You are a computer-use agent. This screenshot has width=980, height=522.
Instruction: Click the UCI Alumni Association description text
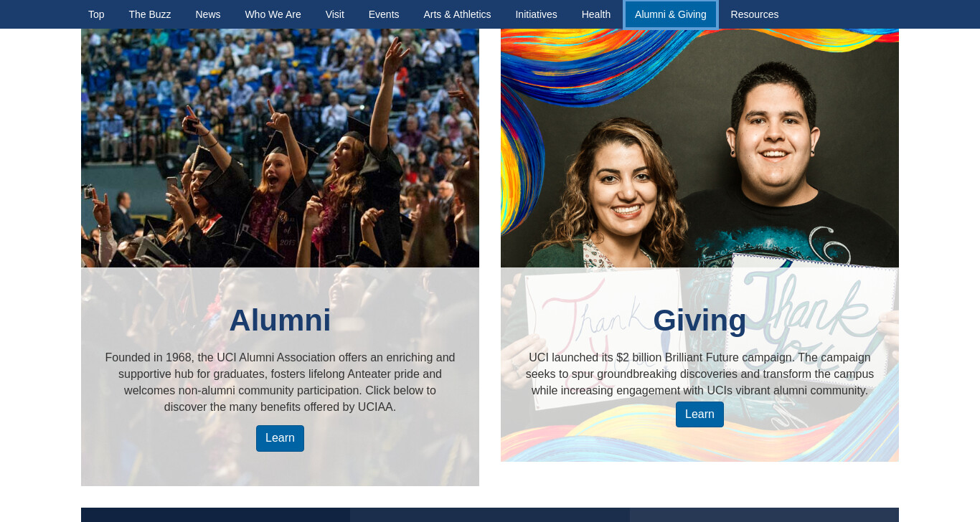[x=280, y=382]
